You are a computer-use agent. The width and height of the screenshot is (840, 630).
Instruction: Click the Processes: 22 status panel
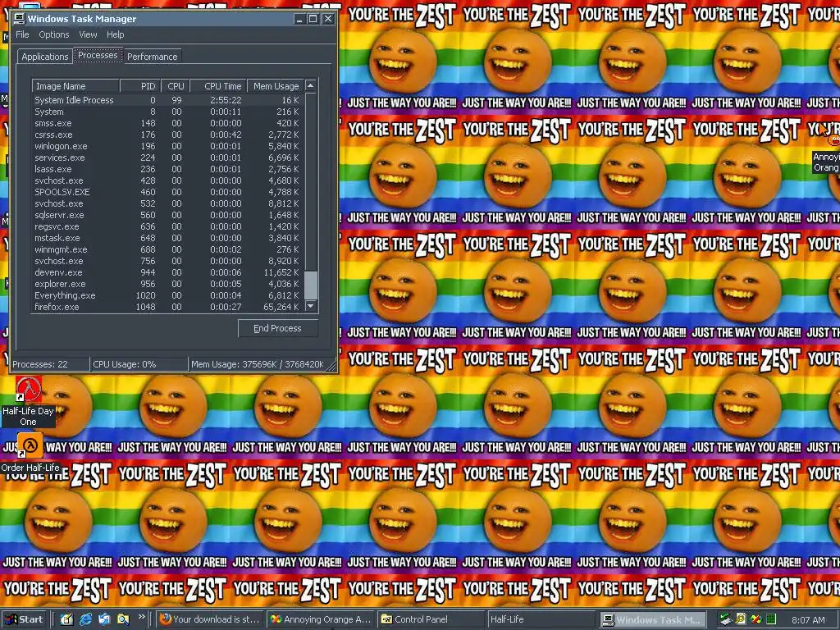[x=50, y=364]
